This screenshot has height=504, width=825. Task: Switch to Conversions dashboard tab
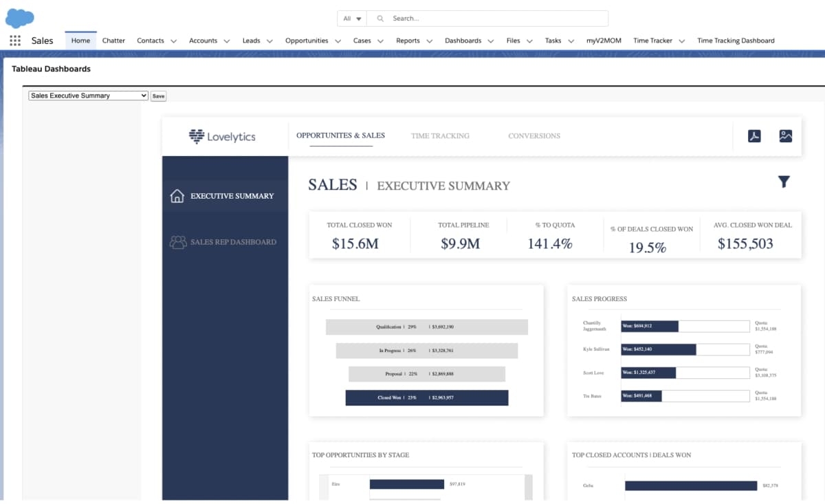click(534, 136)
